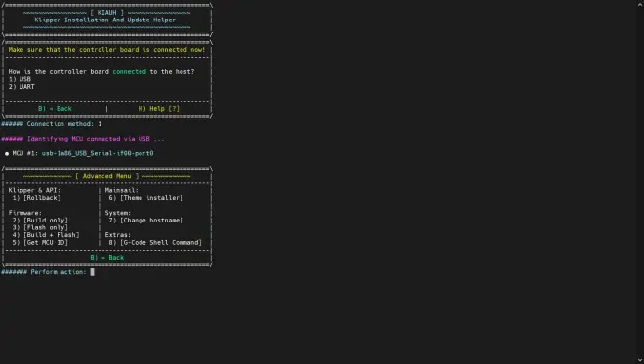
Task: Select the '3) [Flash only]' entry
Action: [x=40, y=227]
